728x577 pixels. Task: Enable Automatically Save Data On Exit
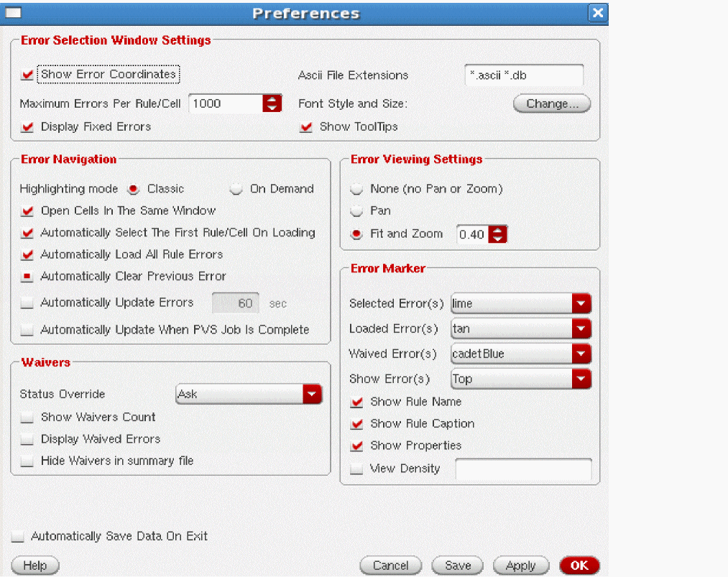18,537
